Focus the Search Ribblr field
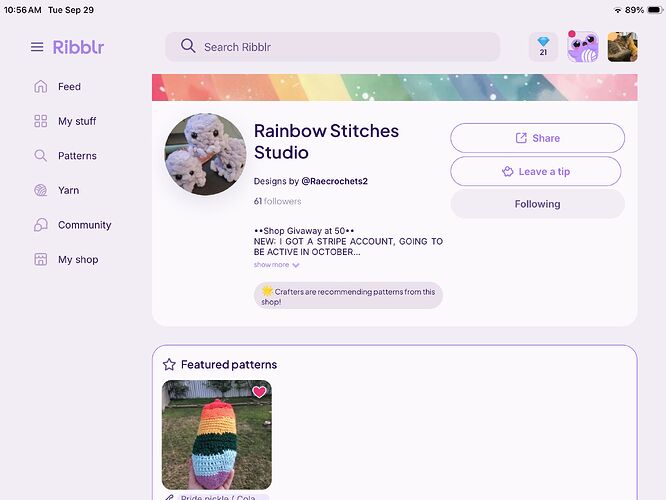666x500 pixels. [333, 47]
